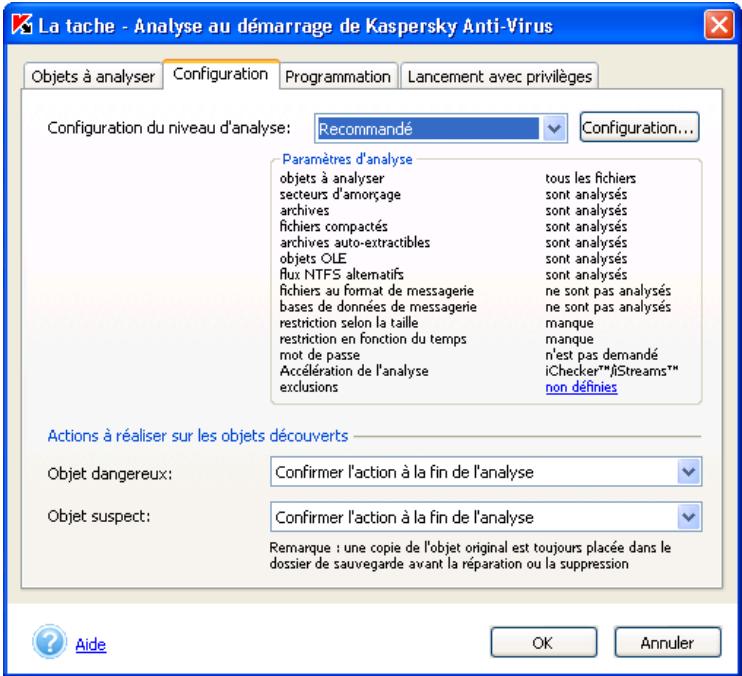The width and height of the screenshot is (742, 676).
Task: Go to Lancement avec privilèges tab
Action: pyautogui.click(x=500, y=76)
